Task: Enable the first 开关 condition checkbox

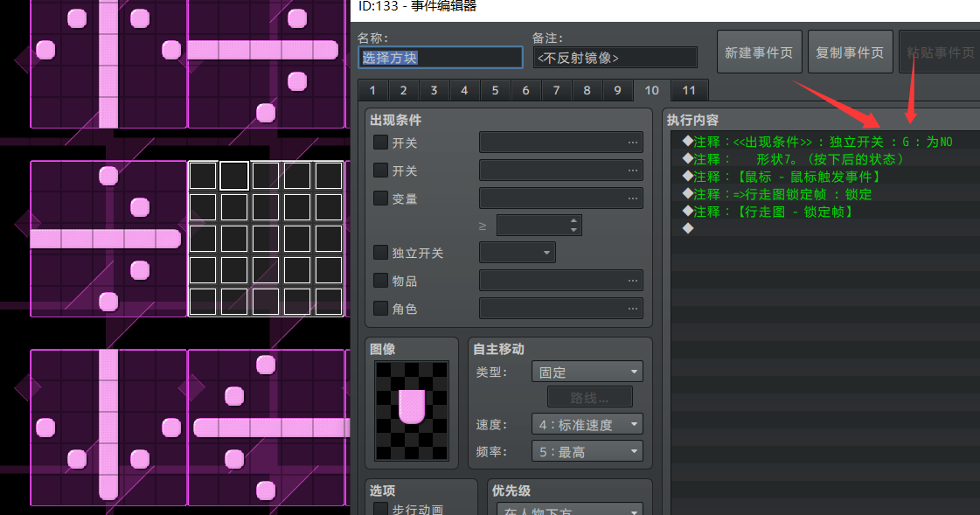Action: pyautogui.click(x=381, y=143)
